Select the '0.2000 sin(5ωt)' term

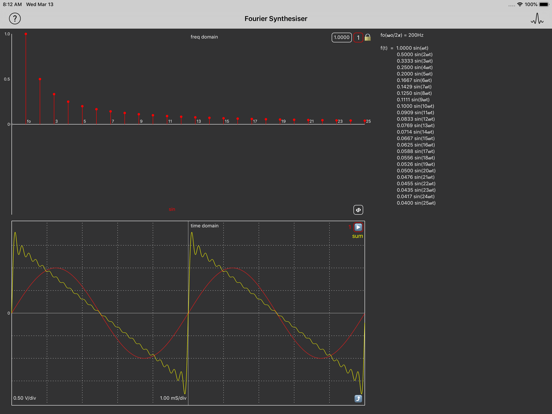tap(415, 74)
